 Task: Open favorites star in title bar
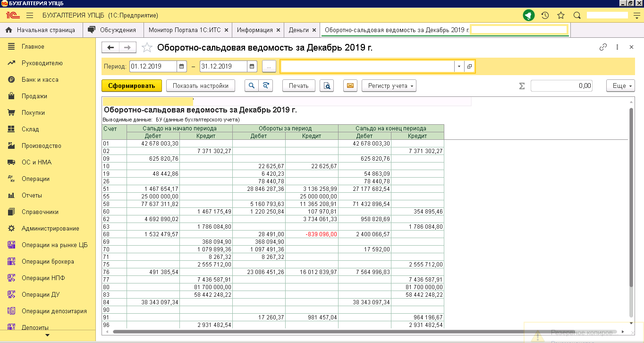click(x=561, y=16)
